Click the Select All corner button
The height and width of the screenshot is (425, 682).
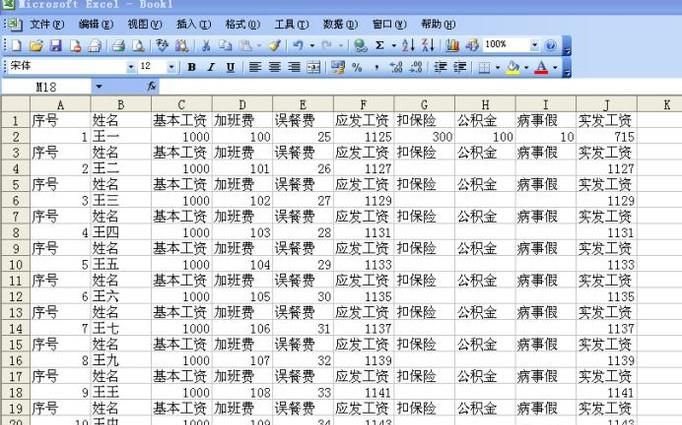(x=15, y=104)
